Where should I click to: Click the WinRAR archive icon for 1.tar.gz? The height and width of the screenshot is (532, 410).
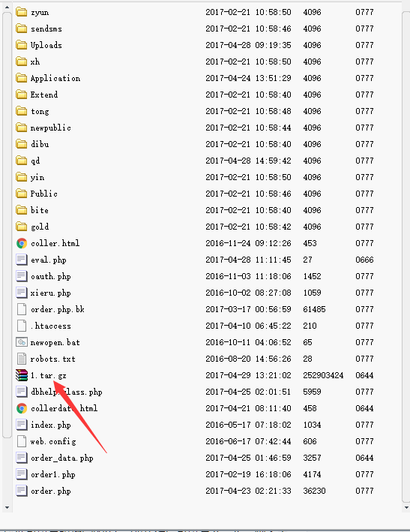22,375
